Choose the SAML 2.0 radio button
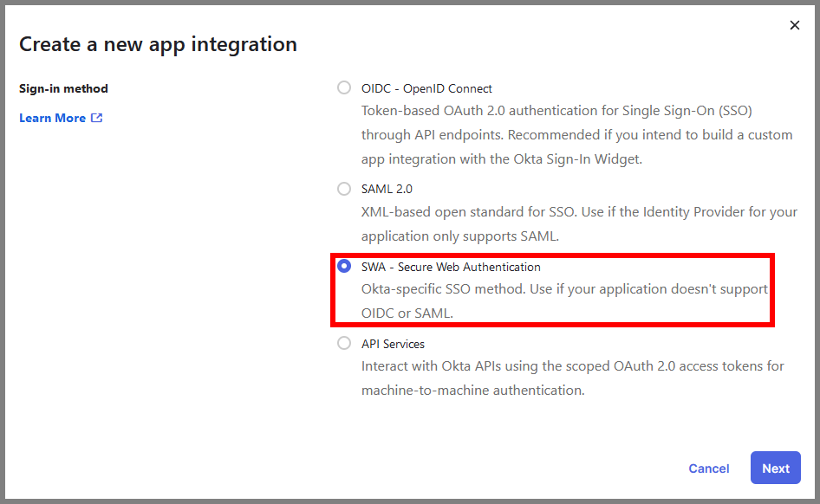 click(344, 188)
